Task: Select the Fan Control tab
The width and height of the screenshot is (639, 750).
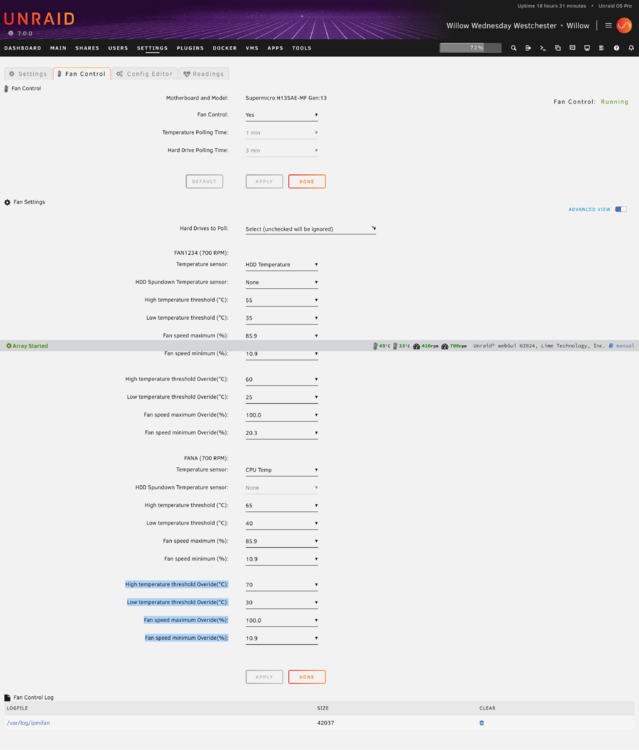Action: (x=82, y=74)
